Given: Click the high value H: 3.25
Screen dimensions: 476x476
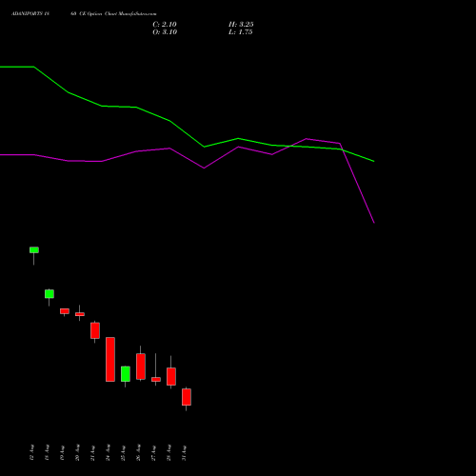Looking at the screenshot, I should 241,25.
